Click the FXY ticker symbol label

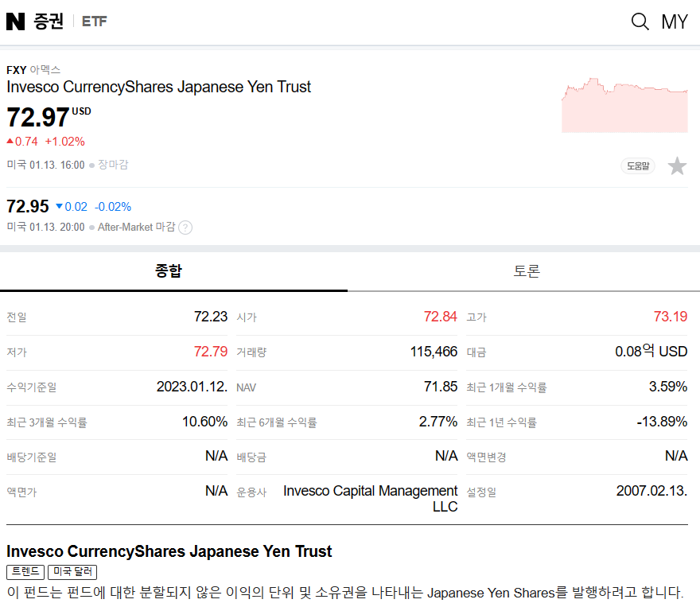pyautogui.click(x=17, y=70)
